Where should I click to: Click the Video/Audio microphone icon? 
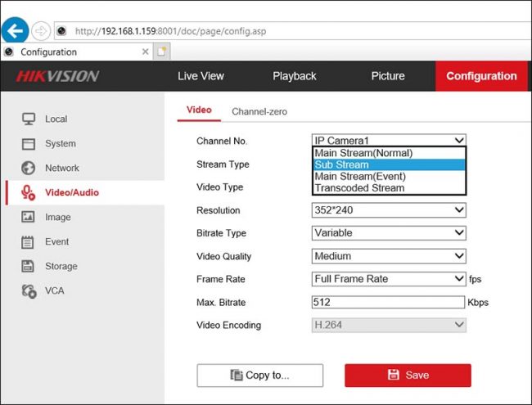[29, 192]
